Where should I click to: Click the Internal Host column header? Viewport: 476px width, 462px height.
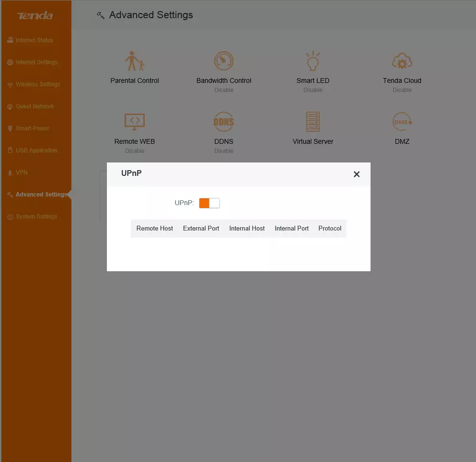tap(247, 228)
